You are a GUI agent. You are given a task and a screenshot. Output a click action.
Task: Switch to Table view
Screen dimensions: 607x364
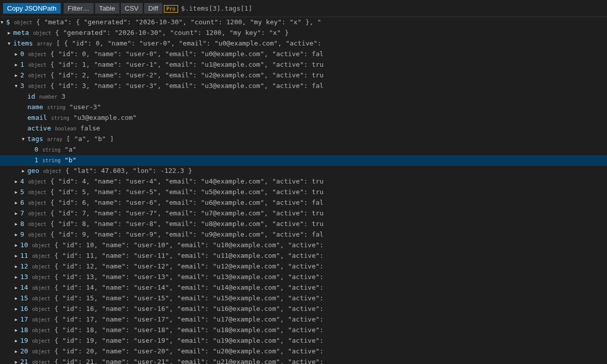coord(107,8)
